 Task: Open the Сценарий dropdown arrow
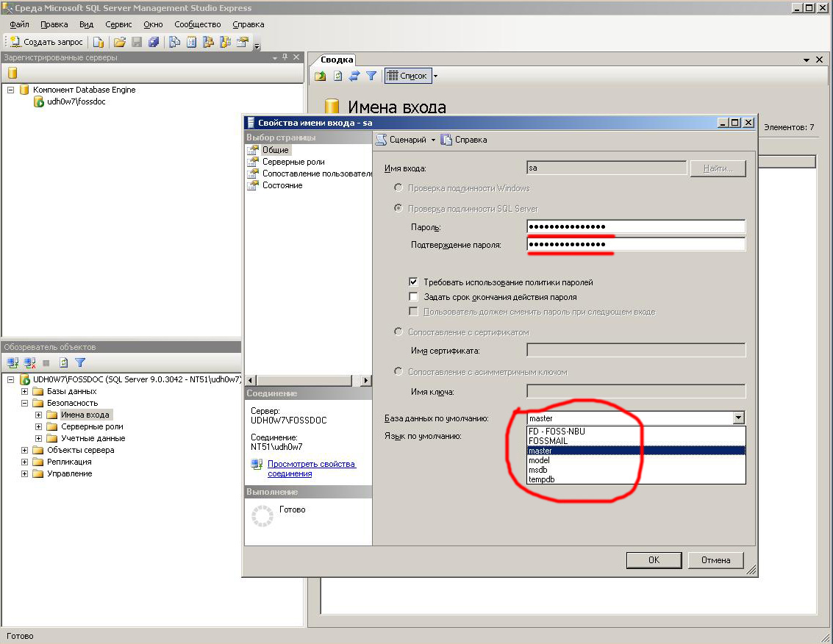(x=433, y=140)
